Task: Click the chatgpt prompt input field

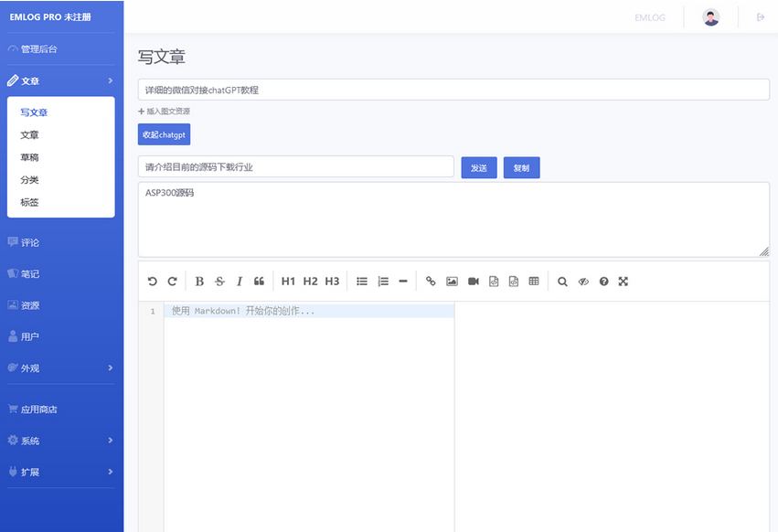Action: (295, 166)
